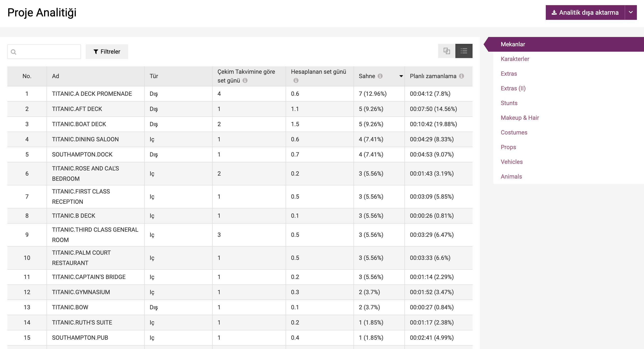The height and width of the screenshot is (349, 644).
Task: Click info icon next to Planlı zamanlama
Action: tap(462, 76)
